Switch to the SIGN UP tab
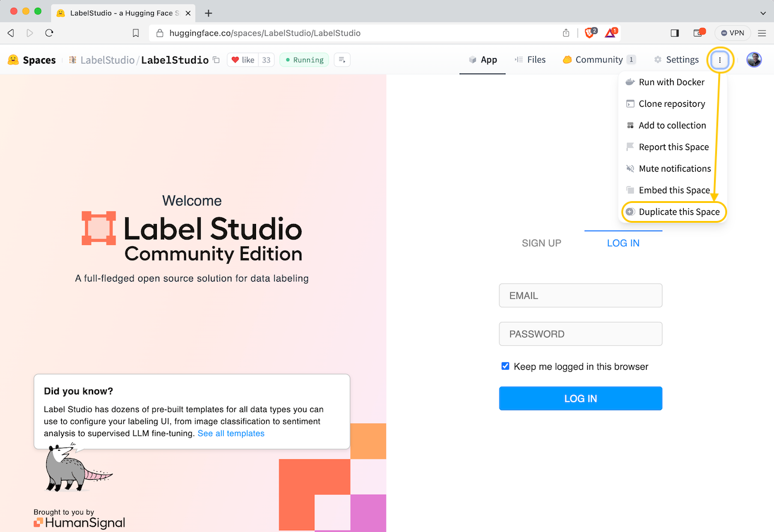 pyautogui.click(x=541, y=243)
